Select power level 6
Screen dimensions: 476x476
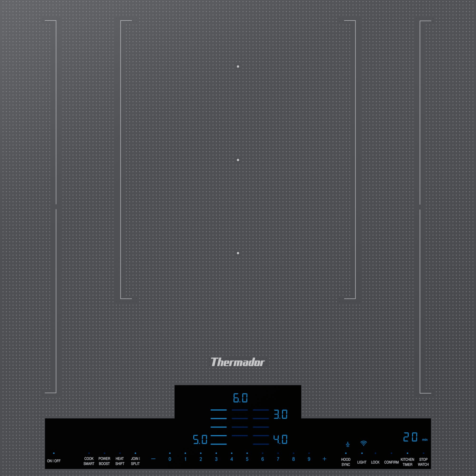point(262,459)
